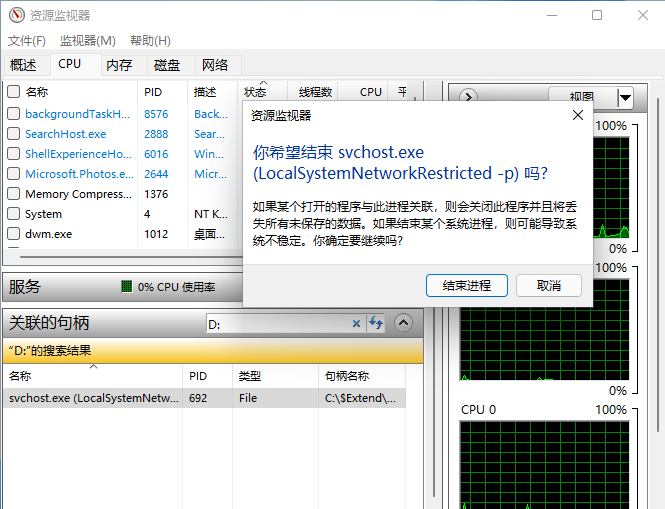Open the 文件(F) menu
Image resolution: width=665 pixels, height=509 pixels.
27,41
